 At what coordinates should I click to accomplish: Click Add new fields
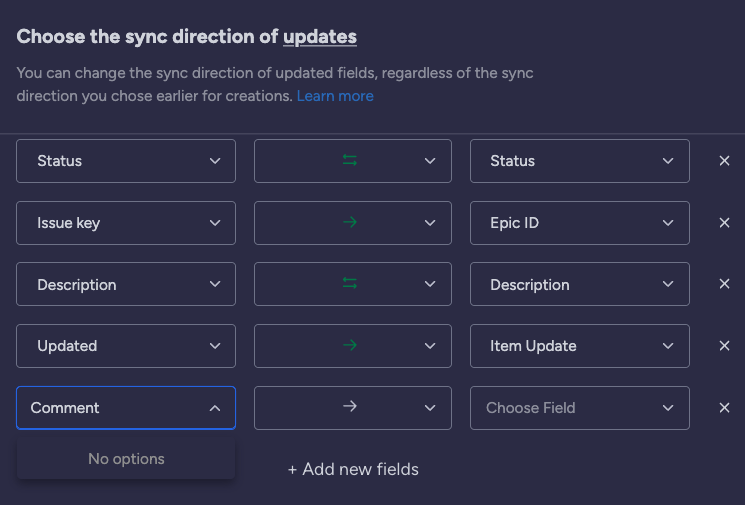point(353,469)
